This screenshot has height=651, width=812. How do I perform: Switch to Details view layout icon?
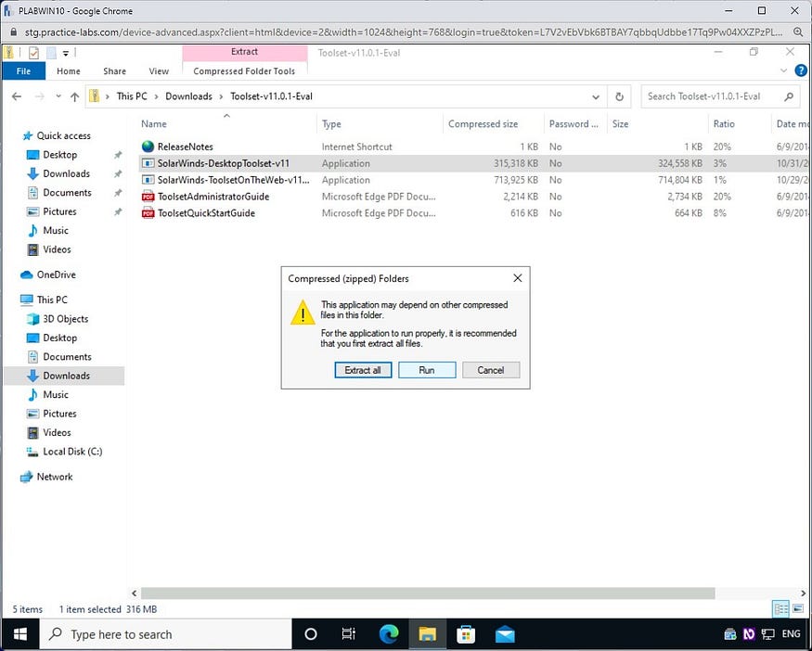(x=780, y=609)
